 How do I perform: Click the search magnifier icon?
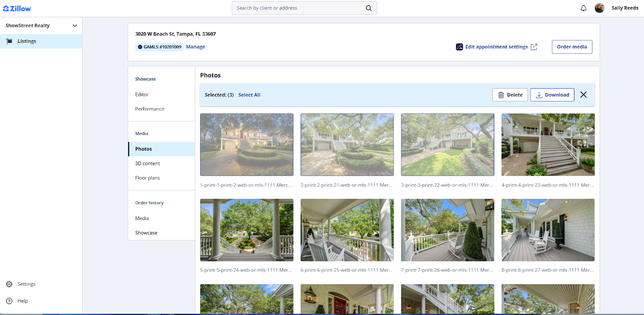tap(368, 8)
